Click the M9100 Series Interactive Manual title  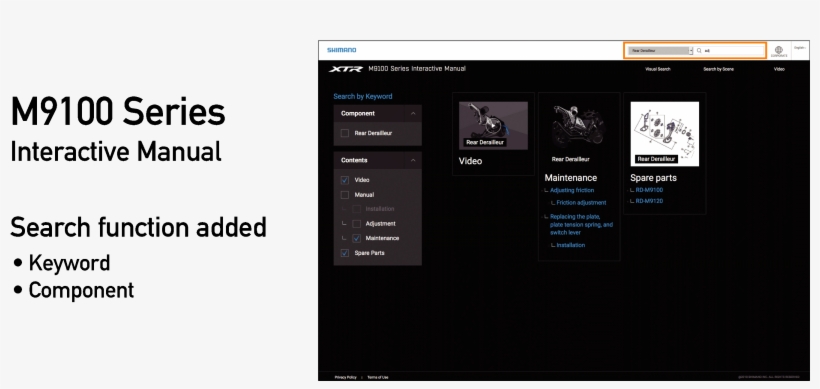click(417, 69)
